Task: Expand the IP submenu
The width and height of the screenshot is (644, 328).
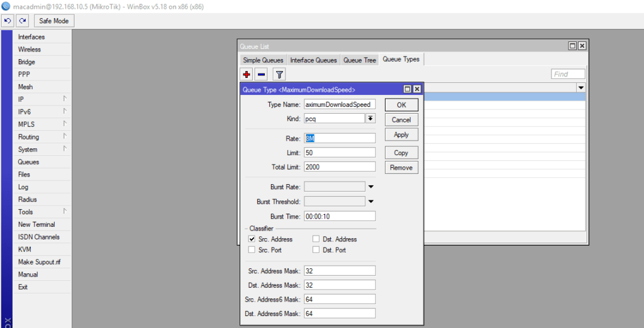Action: (42, 99)
